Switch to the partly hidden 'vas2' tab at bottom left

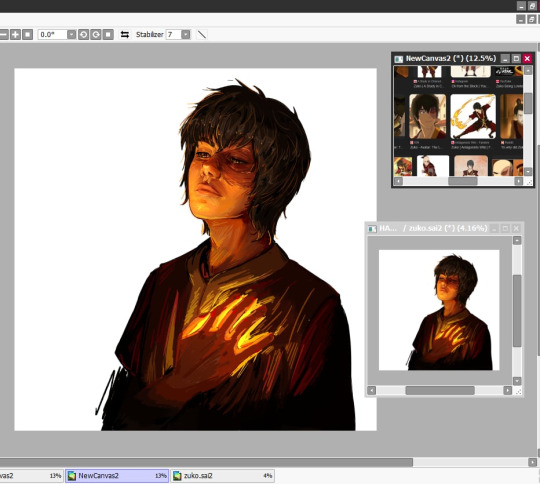pos(31,476)
